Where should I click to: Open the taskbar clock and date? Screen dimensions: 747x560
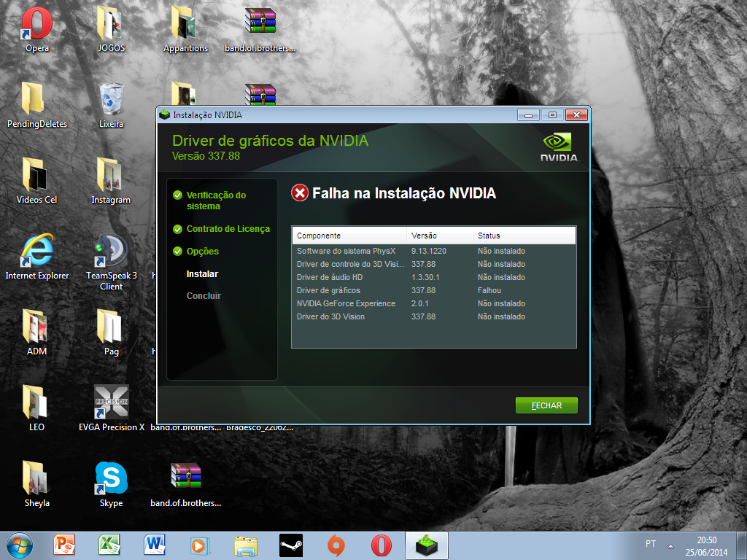pos(706,546)
